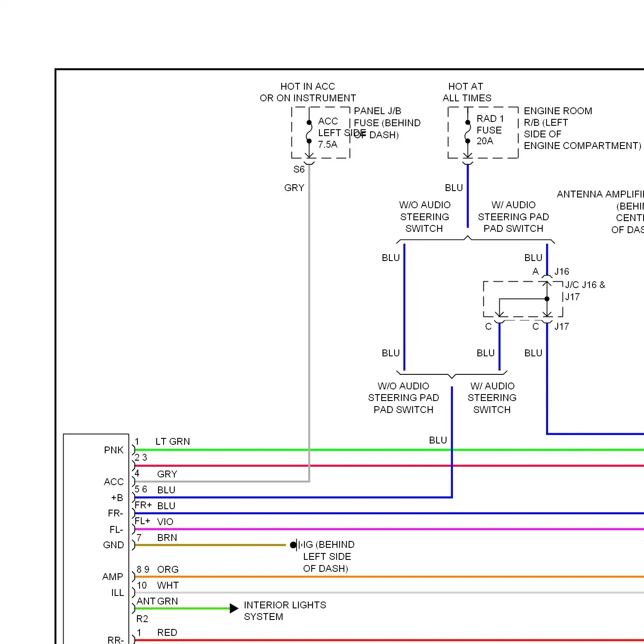This screenshot has width=644, height=644.
Task: Click the 'FR-' pin label
Action: pyautogui.click(x=115, y=513)
